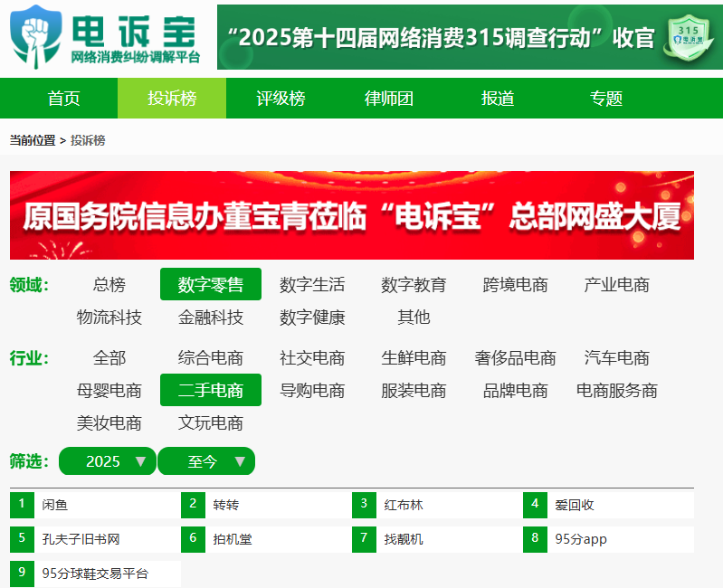
Task: Click the 315 shield badge in banner
Action: pyautogui.click(x=688, y=38)
